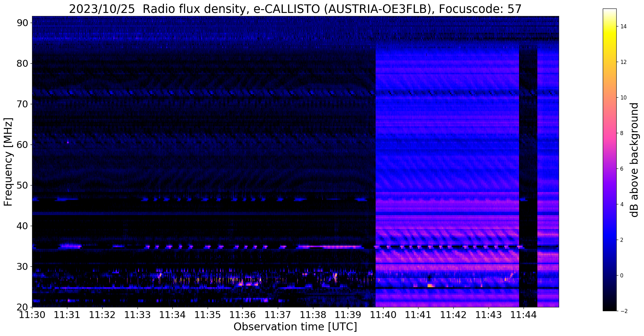
Task: Click the 11:30 time tick label
Action: (32, 315)
